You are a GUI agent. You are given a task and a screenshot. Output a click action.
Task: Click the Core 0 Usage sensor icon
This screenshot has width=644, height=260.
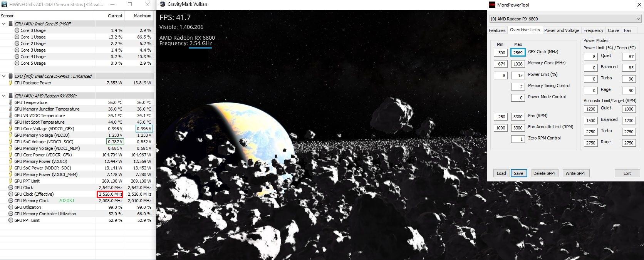17,30
